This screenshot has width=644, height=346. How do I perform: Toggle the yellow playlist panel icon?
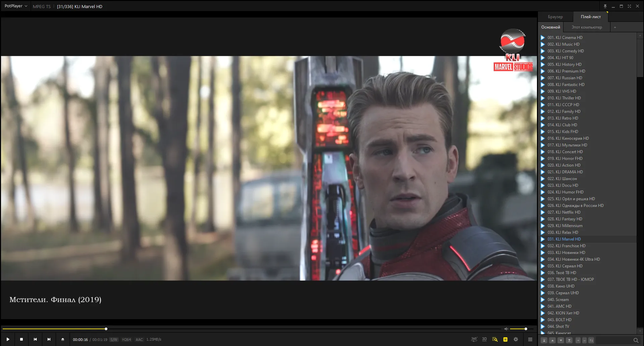coord(505,339)
